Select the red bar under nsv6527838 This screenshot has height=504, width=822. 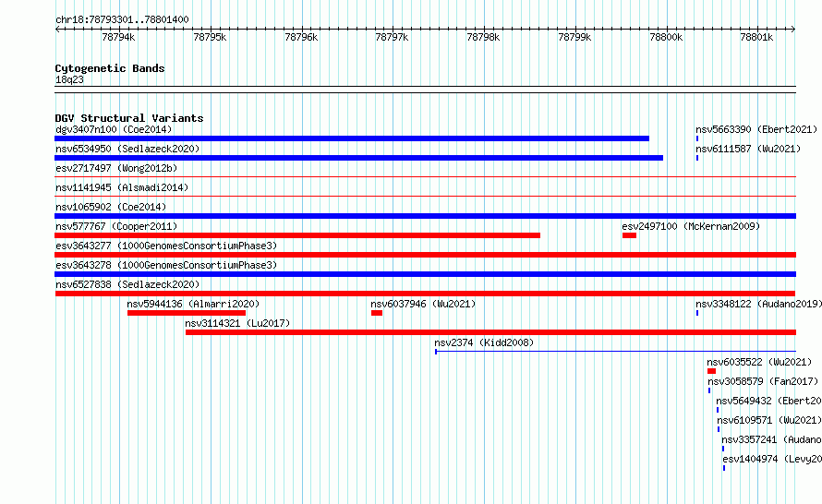tap(425, 294)
